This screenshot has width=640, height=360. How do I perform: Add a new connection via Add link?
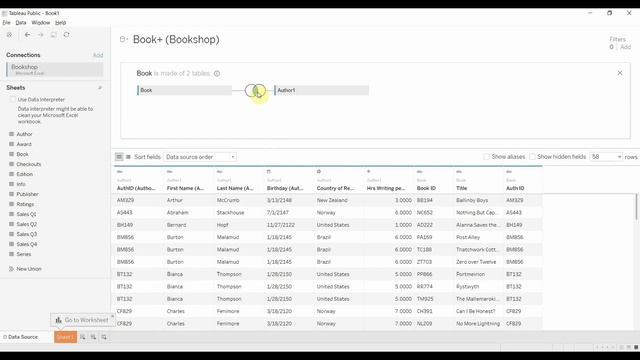[x=98, y=55]
